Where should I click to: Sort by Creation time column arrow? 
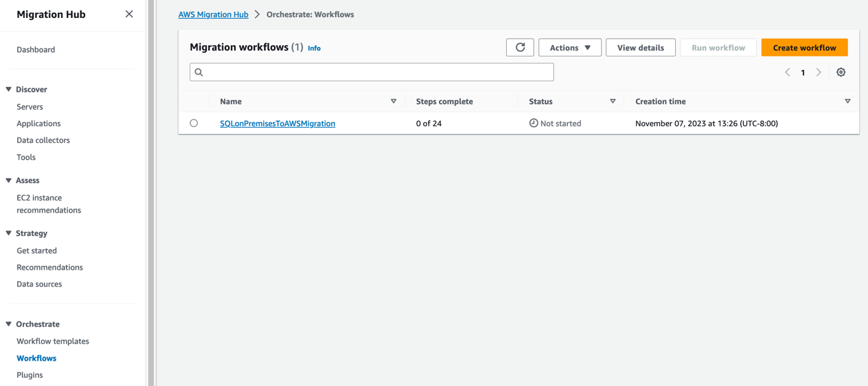pos(847,101)
